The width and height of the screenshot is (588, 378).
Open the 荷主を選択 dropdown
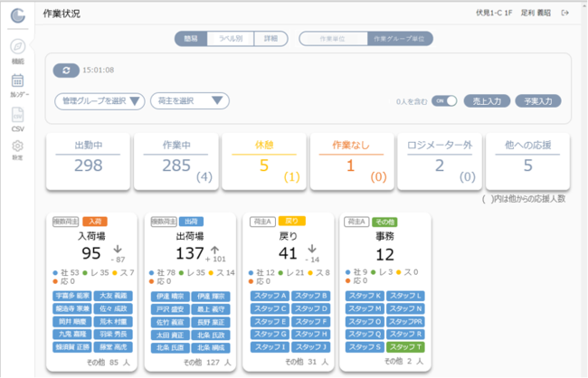point(190,101)
